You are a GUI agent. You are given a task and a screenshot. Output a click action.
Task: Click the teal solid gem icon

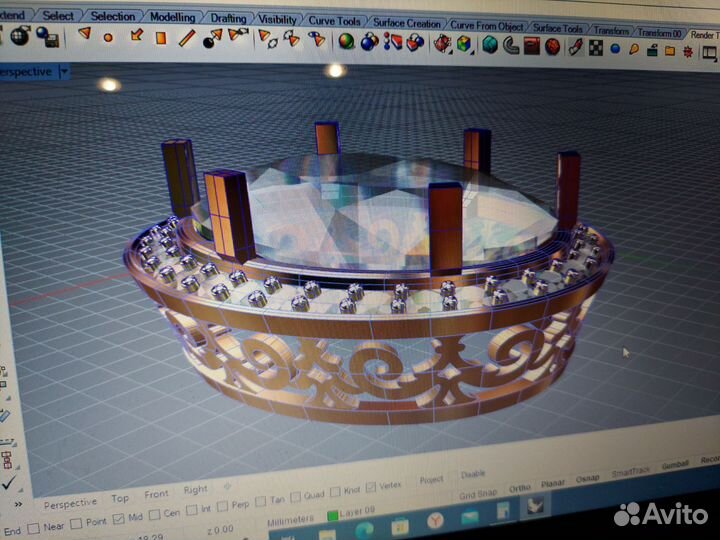(x=490, y=45)
